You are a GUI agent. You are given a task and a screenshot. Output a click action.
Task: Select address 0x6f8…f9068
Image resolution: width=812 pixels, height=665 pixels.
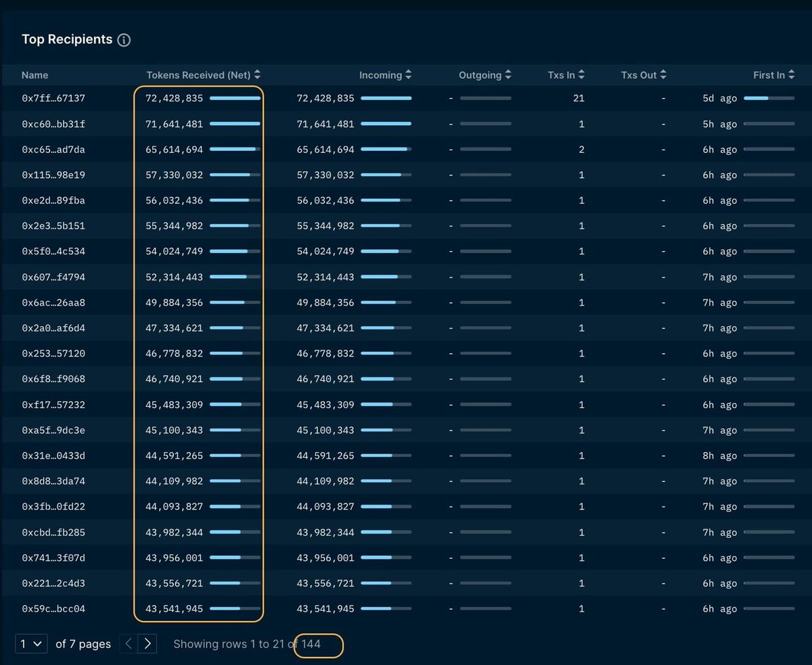click(x=53, y=379)
